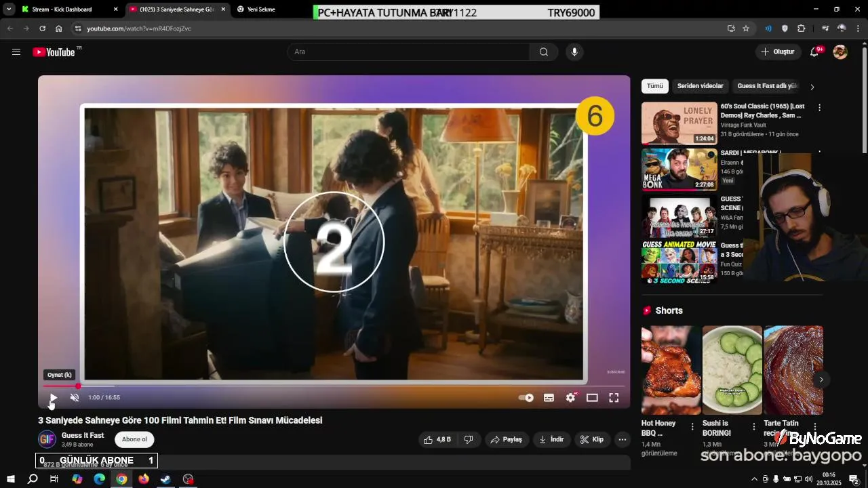This screenshot has height=488, width=868.
Task: Open the Chrome extensions puzzle icon
Action: [801, 28]
